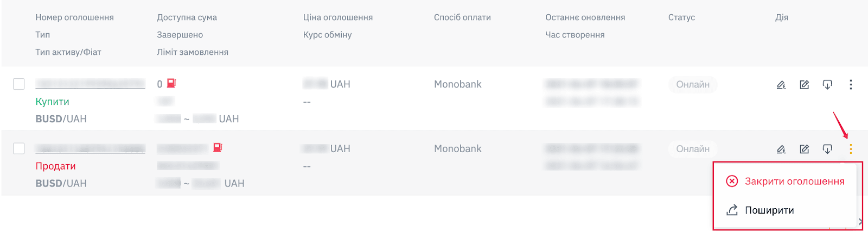Click the red fuel icon in the Продати row
This screenshot has width=868, height=231.
[218, 147]
